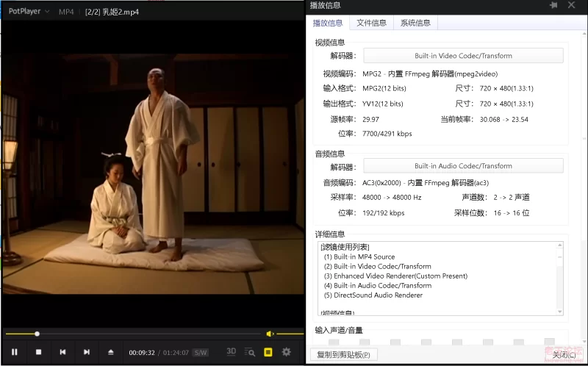Select filter line (4) Built-in Audio Codec/Transform
Image resolution: width=588 pixels, height=366 pixels.
click(378, 285)
